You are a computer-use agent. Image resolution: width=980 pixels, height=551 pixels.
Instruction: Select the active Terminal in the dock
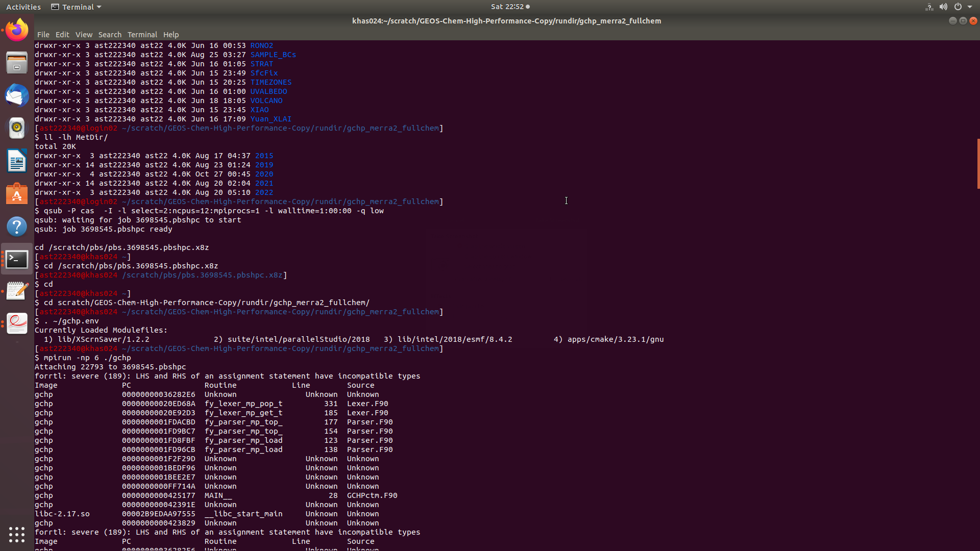17,259
